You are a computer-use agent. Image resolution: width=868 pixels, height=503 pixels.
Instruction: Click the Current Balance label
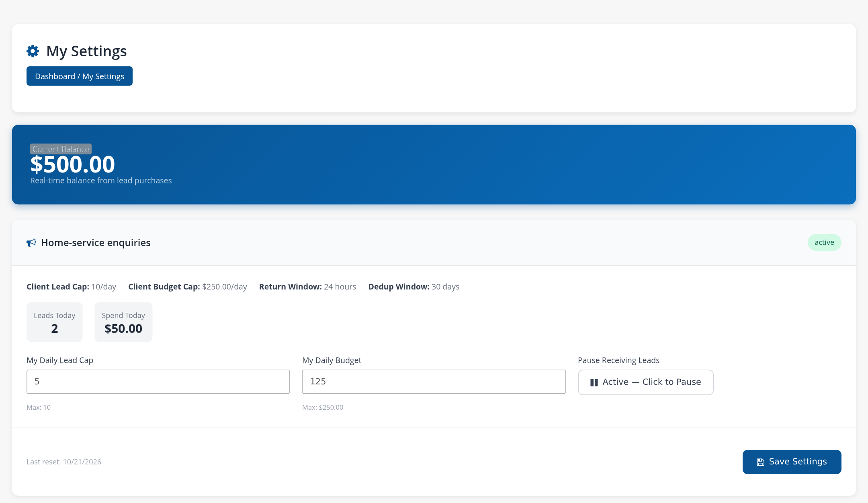pos(61,149)
